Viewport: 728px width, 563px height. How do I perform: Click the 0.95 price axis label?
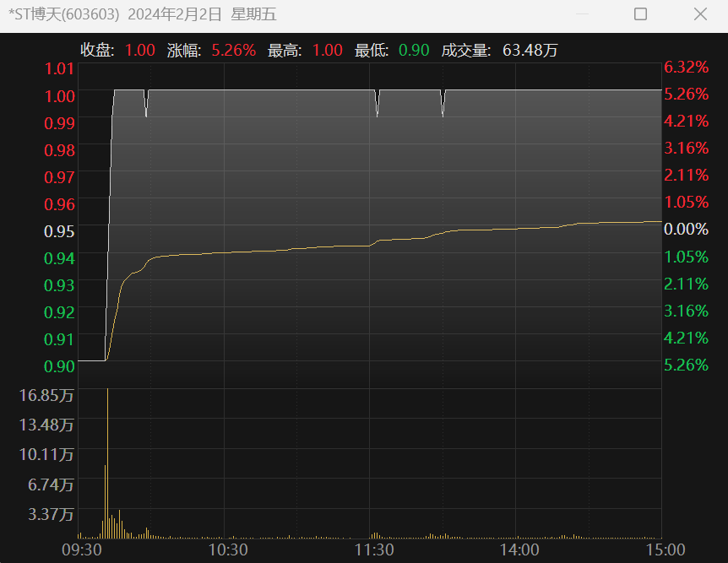[59, 230]
